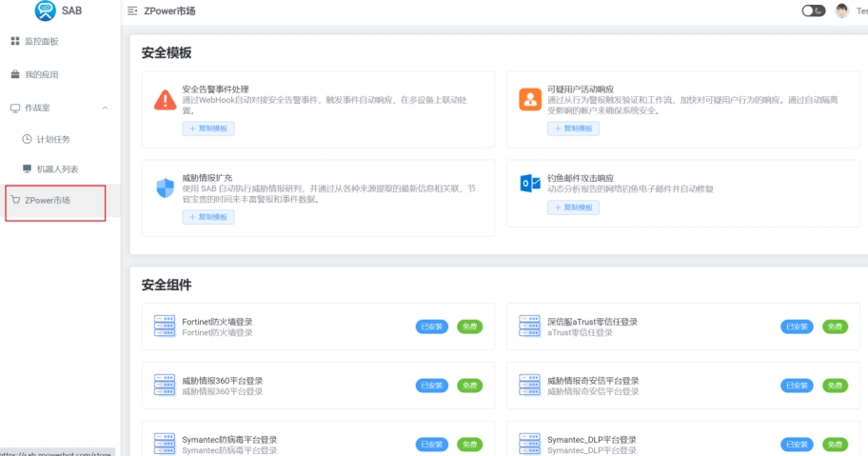The width and height of the screenshot is (868, 456).
Task: Select ZPower市场 in the sidebar
Action: pyautogui.click(x=47, y=200)
